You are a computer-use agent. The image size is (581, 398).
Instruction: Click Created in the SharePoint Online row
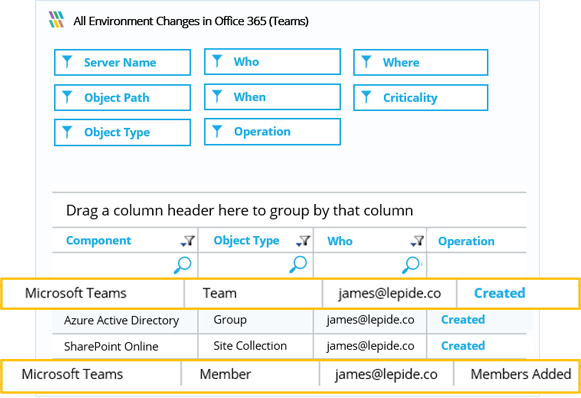pos(463,346)
